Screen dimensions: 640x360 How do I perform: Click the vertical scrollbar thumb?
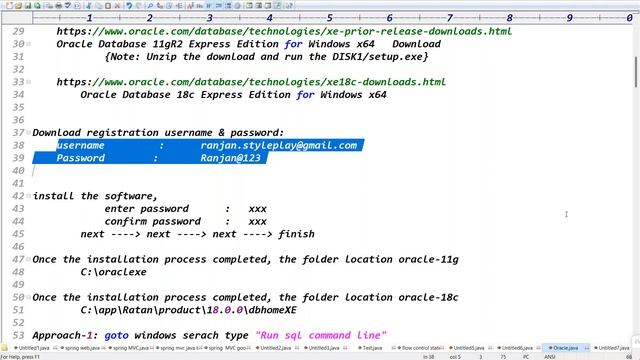636,71
